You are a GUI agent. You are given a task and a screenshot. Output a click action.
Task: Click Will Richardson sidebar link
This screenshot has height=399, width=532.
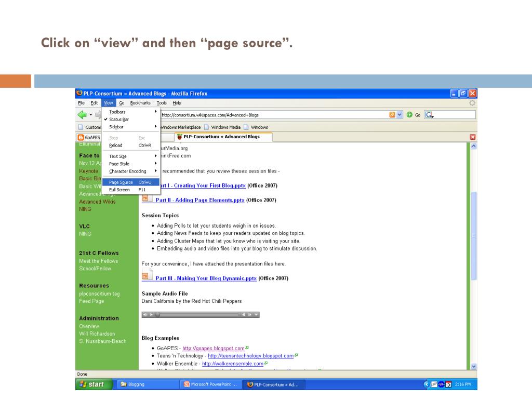[97, 334]
